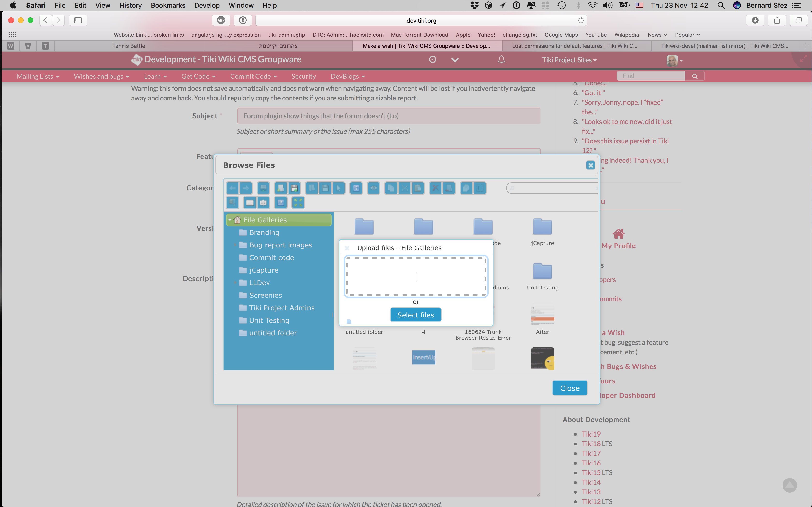Toggle the Safari sidebar button
The image size is (812, 507).
coord(78,21)
